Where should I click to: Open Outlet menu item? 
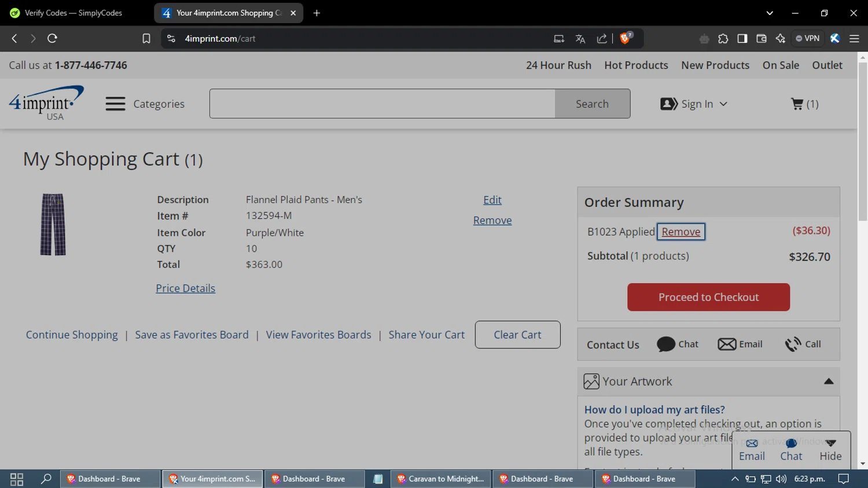click(827, 65)
